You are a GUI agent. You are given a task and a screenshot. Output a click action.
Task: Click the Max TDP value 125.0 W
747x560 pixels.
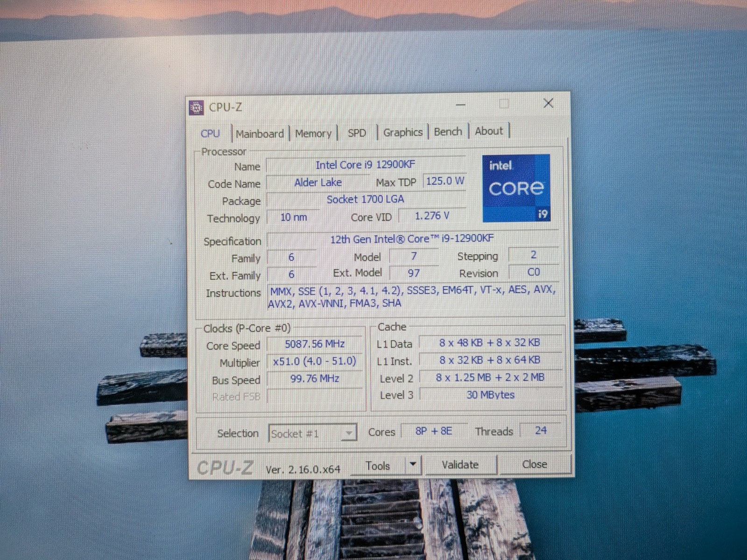point(445,181)
